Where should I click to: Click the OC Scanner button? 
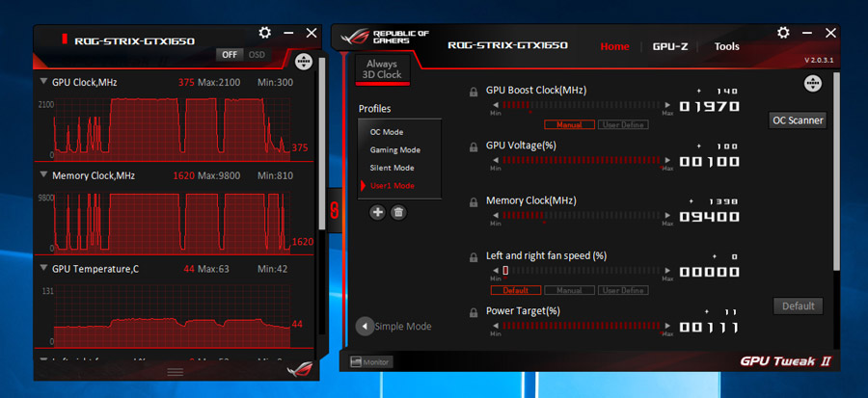pos(798,119)
